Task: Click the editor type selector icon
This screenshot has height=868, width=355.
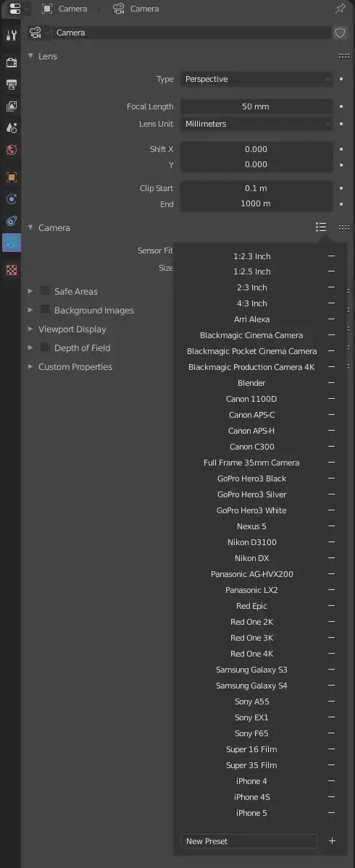Action: [x=19, y=9]
